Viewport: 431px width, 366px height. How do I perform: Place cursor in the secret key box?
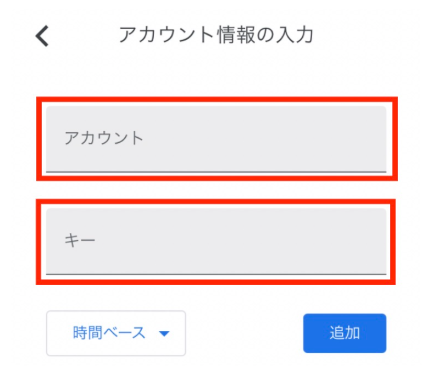coord(216,241)
